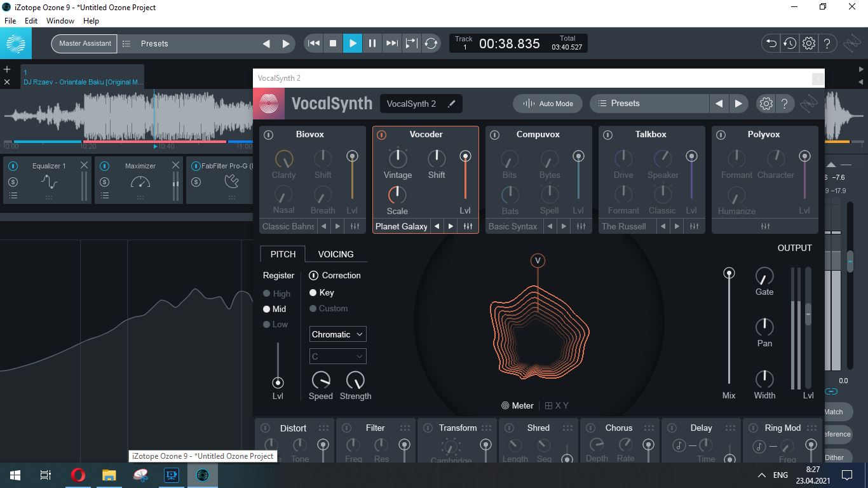This screenshot has height=488, width=868.
Task: Open the Window menu
Action: point(60,21)
